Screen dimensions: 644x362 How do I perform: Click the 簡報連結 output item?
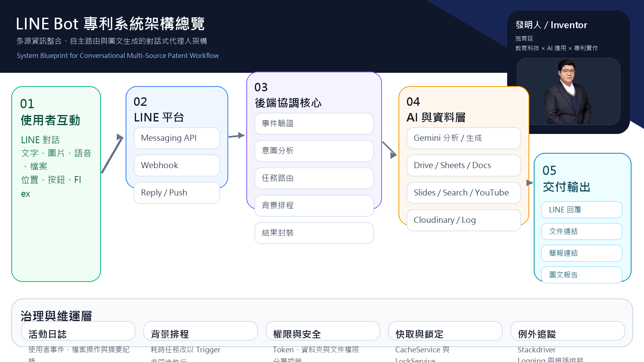582,253
